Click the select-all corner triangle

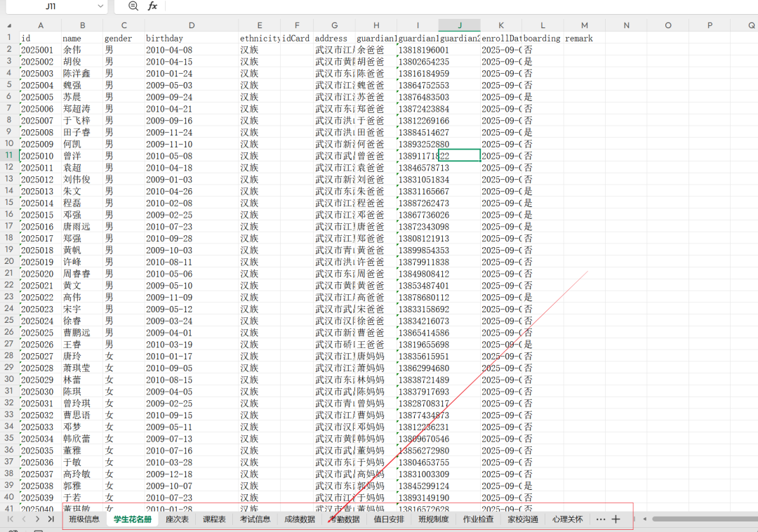[x=9, y=25]
